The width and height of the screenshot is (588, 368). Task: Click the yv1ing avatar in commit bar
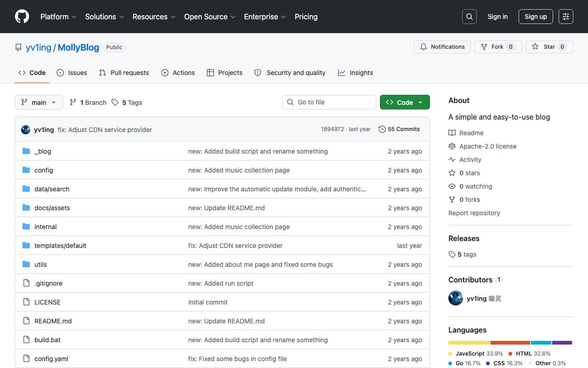coord(26,130)
